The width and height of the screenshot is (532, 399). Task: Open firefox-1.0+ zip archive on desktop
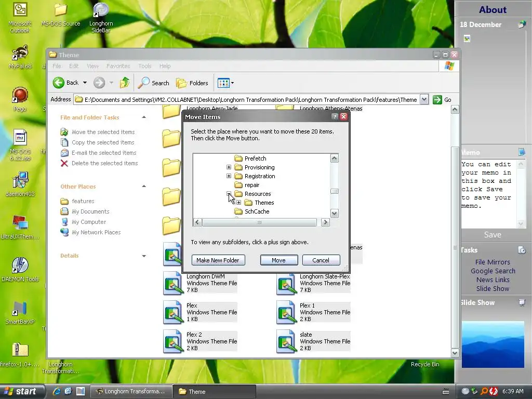click(20, 355)
